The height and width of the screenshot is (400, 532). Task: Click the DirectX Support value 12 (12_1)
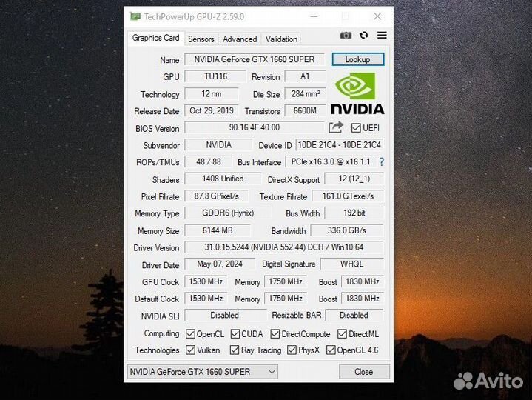pyautogui.click(x=354, y=179)
